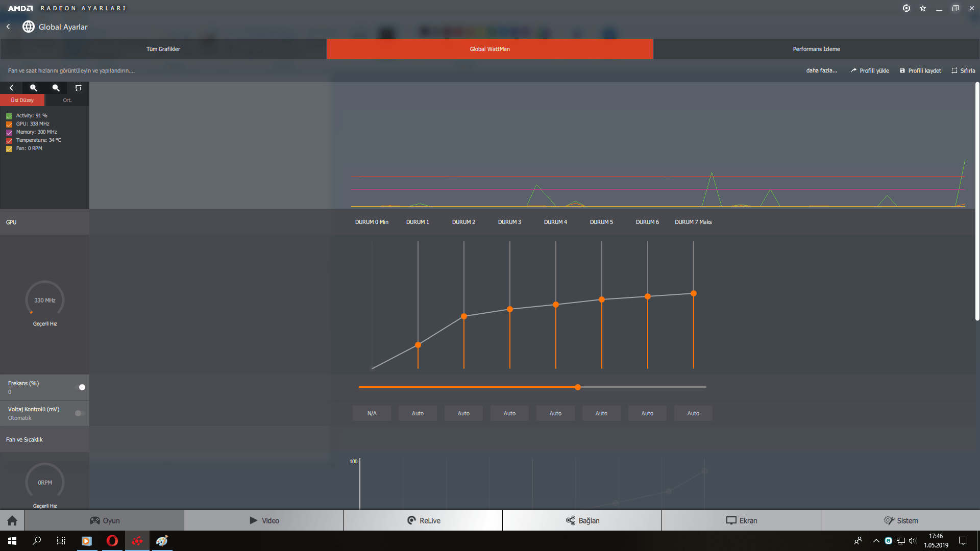The image size is (980, 551).
Task: Uncheck the Temperature graph checkbox
Action: pyautogui.click(x=9, y=140)
